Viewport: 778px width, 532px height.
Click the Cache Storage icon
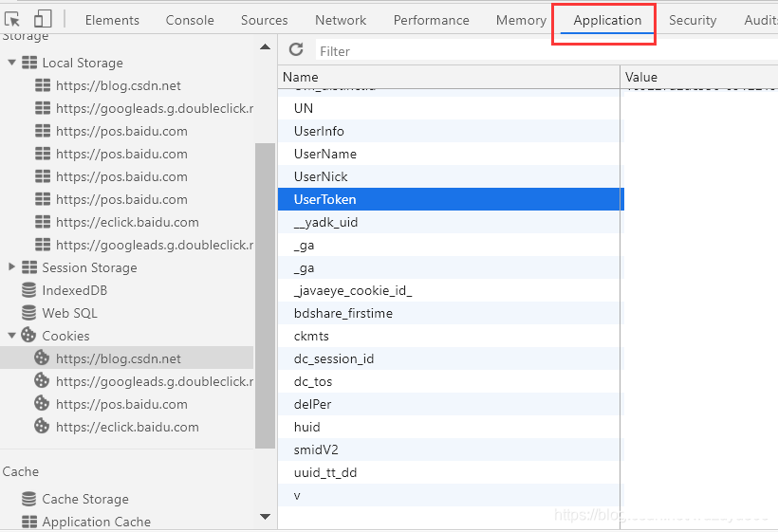click(28, 499)
